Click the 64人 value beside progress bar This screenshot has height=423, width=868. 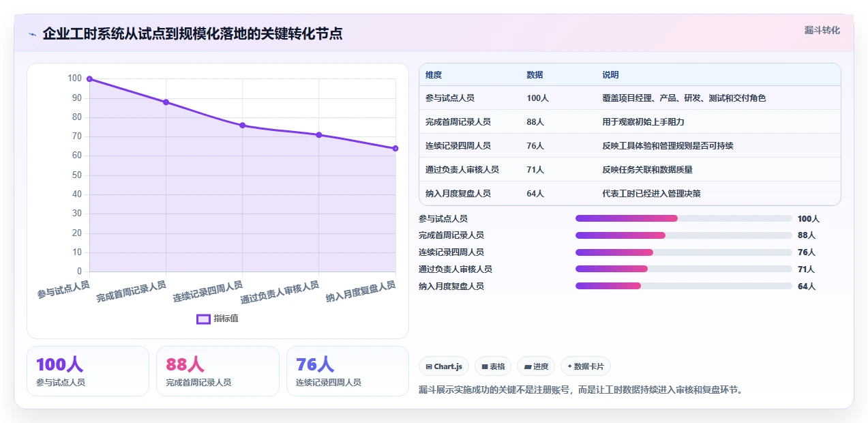pos(807,287)
